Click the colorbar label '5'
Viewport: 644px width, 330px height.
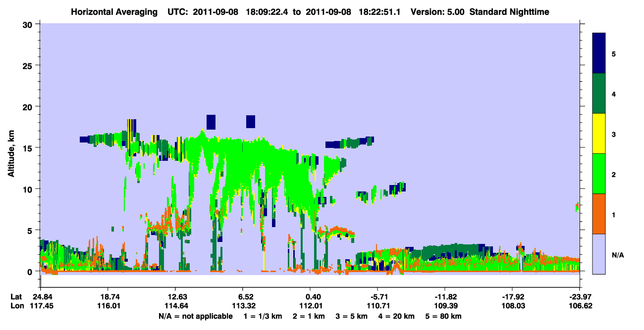click(614, 53)
